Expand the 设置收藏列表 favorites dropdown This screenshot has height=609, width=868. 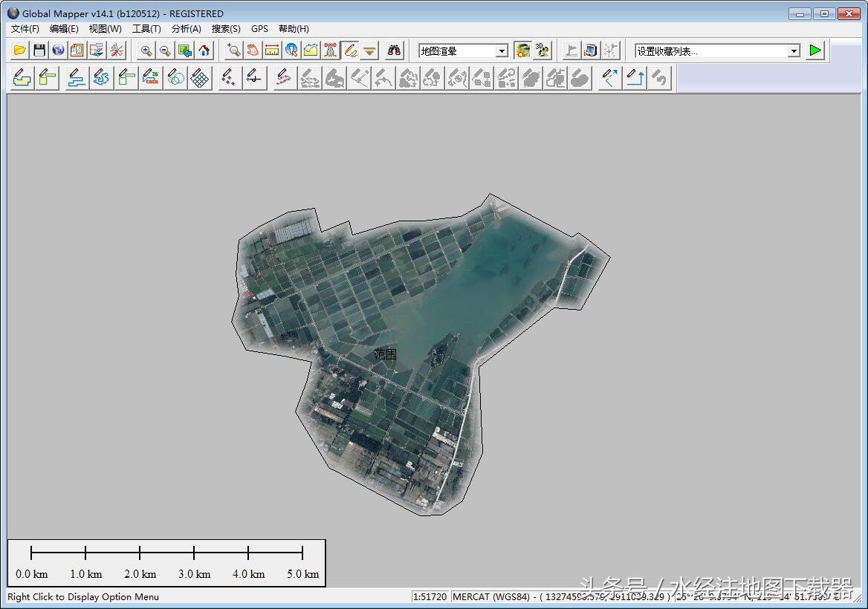794,51
